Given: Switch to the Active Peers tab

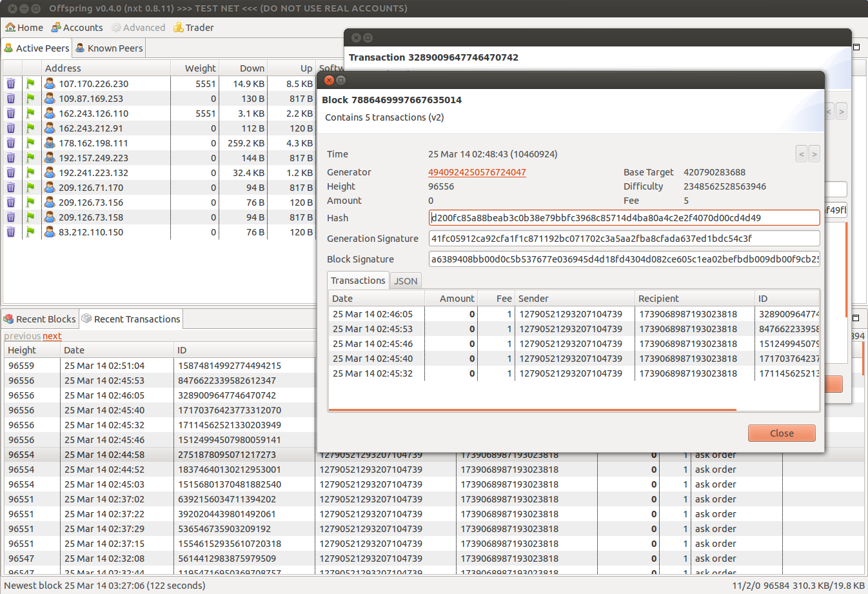Looking at the screenshot, I should [x=36, y=48].
